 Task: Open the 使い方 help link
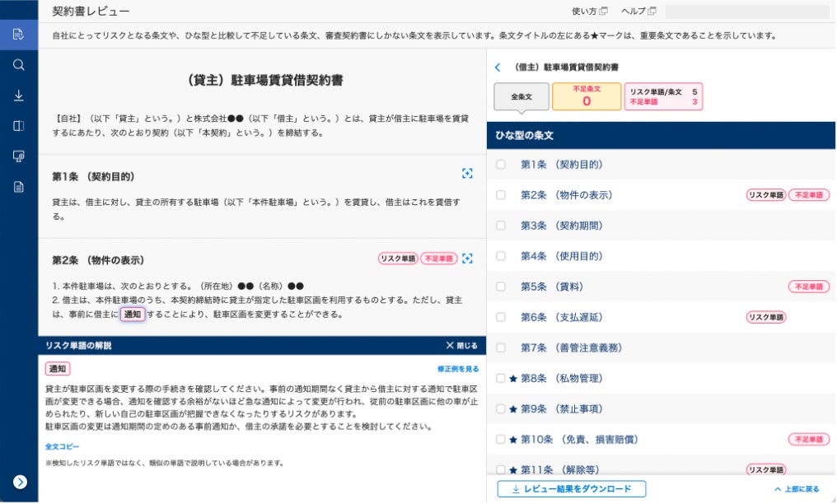pos(589,12)
